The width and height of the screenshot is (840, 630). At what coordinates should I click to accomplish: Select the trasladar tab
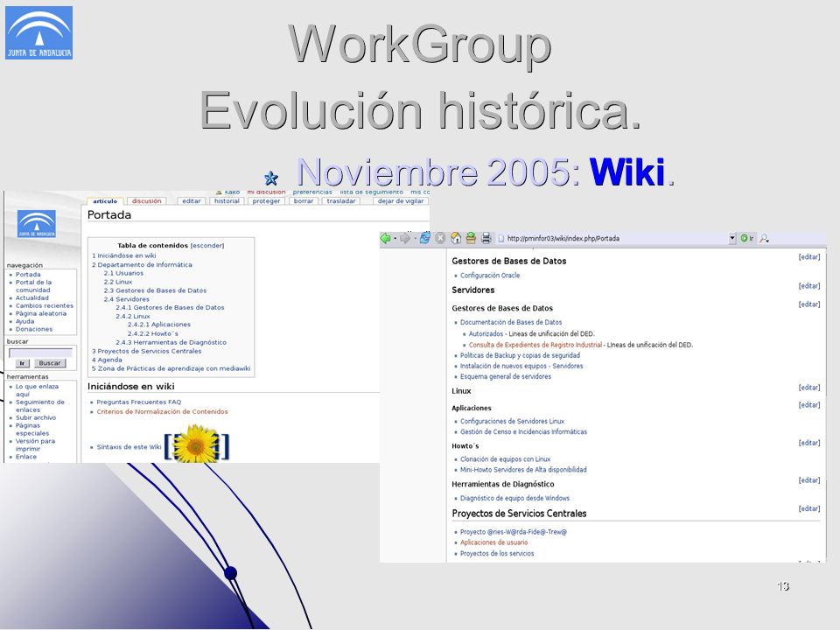pyautogui.click(x=341, y=201)
